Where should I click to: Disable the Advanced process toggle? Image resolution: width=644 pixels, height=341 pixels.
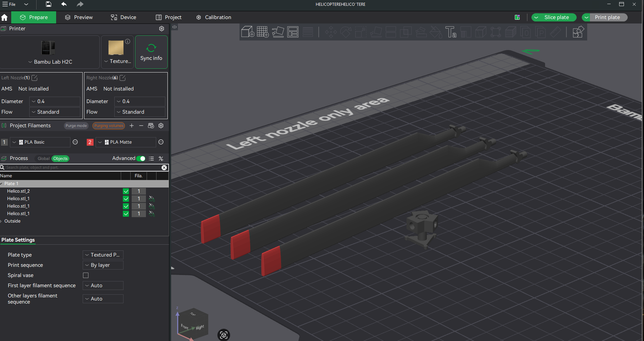pos(141,159)
